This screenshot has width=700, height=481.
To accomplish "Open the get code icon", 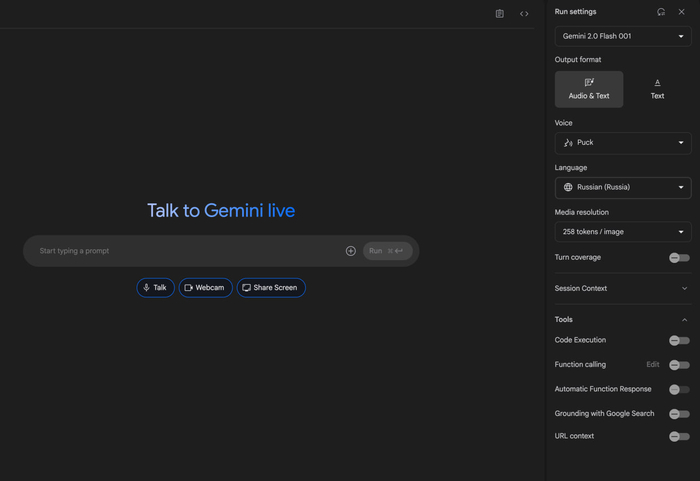I will tap(524, 14).
